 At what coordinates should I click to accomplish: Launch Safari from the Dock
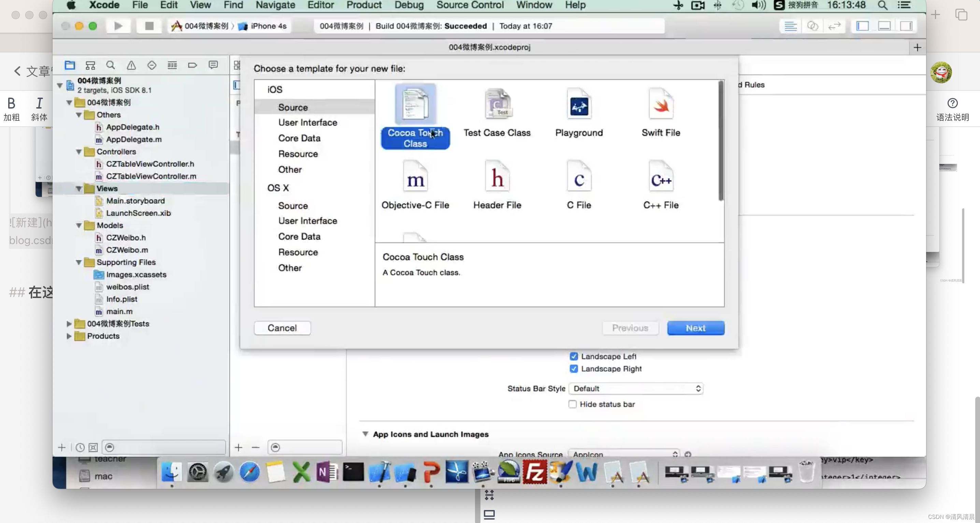[249, 472]
